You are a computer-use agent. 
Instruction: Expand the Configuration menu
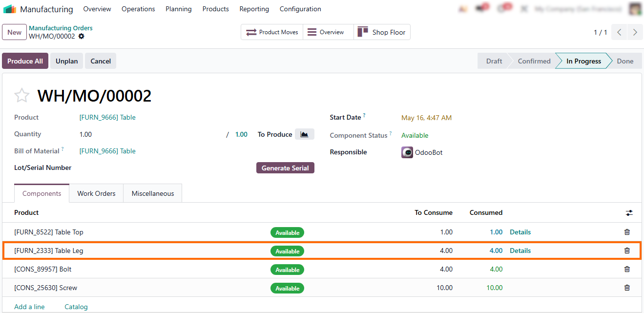click(300, 9)
